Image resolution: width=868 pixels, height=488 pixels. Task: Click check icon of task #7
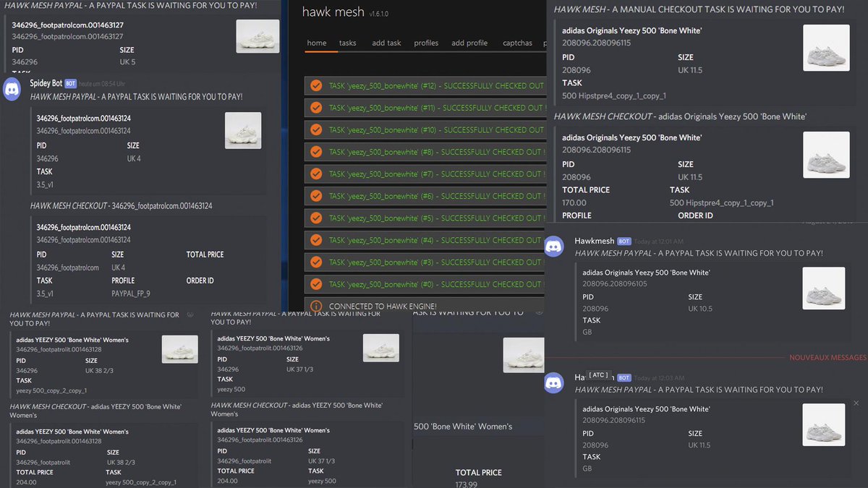316,174
